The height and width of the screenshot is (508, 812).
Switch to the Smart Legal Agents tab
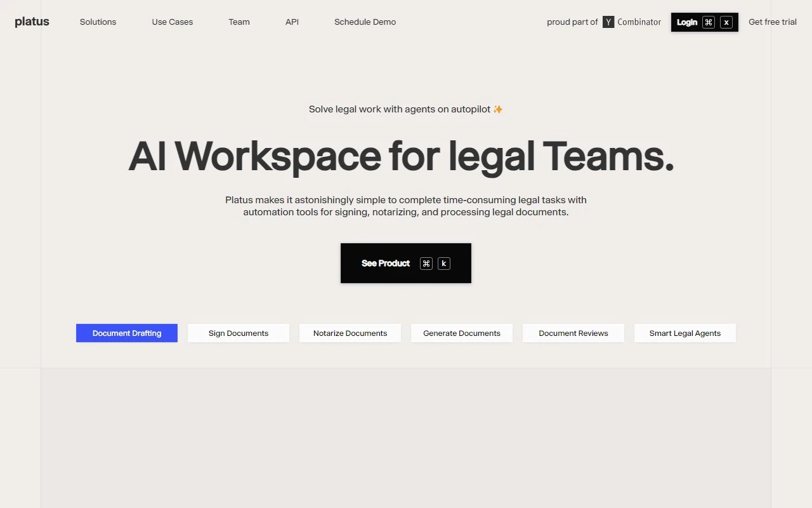685,333
